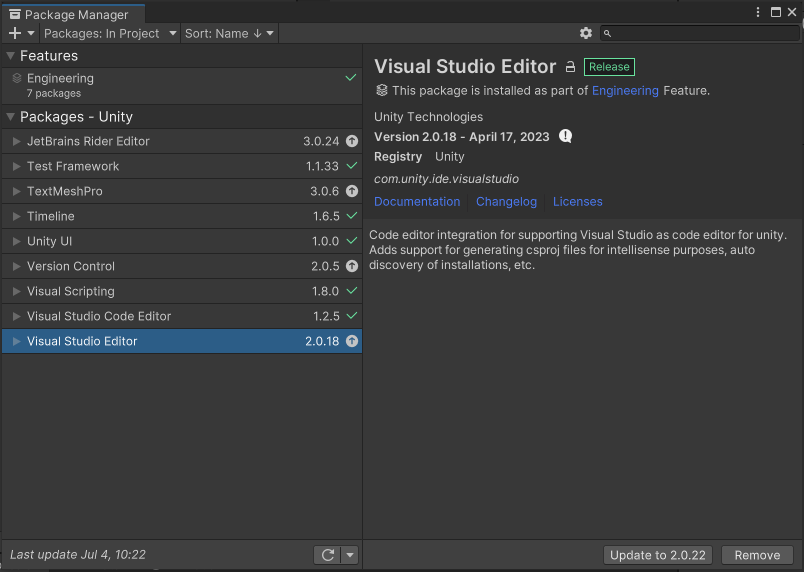Image resolution: width=804 pixels, height=572 pixels.
Task: Click the Unity UI installed checkmark
Action: pos(352,240)
